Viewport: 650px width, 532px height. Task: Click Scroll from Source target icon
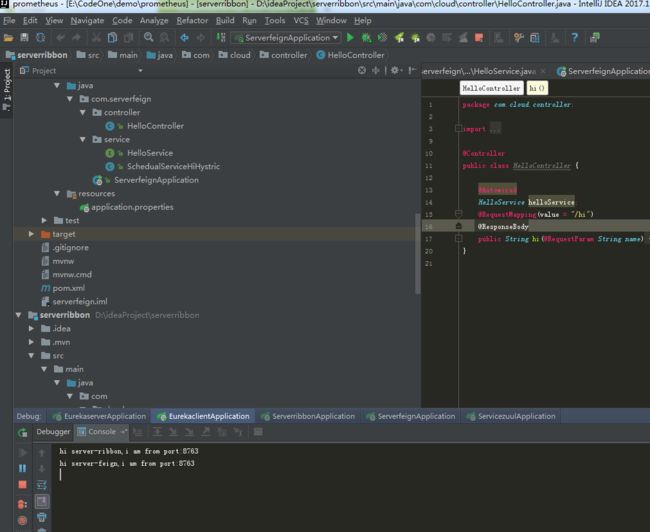tap(362, 70)
